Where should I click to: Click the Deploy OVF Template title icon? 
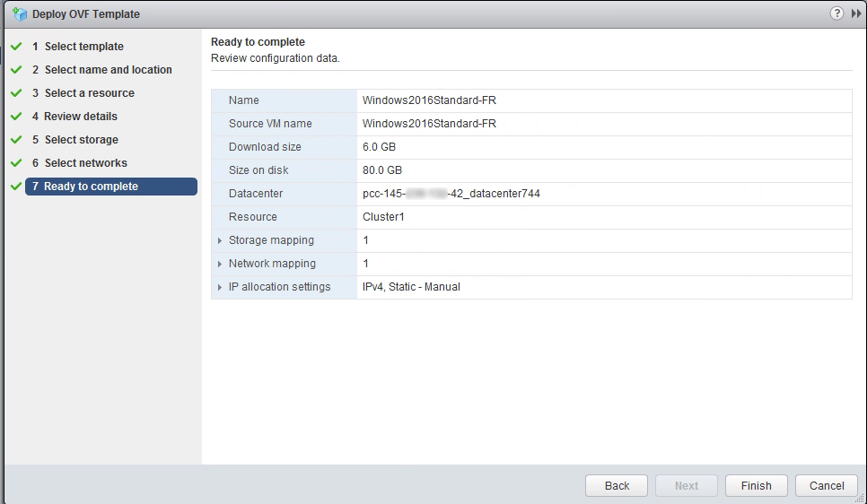click(20, 14)
